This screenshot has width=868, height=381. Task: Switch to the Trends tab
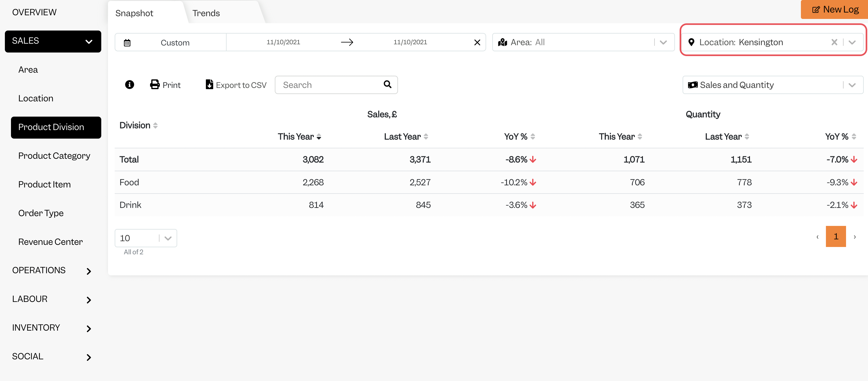(x=206, y=13)
